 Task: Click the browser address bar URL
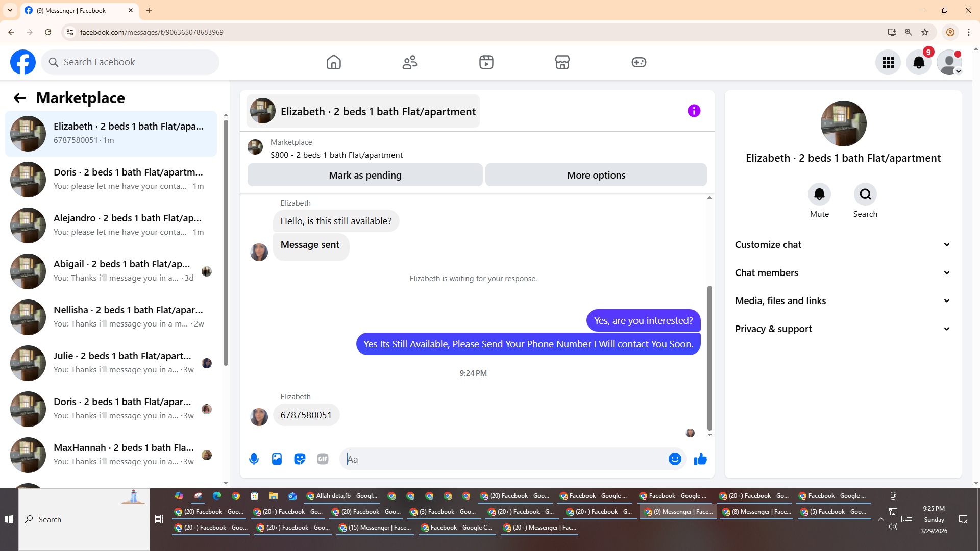pyautogui.click(x=152, y=32)
